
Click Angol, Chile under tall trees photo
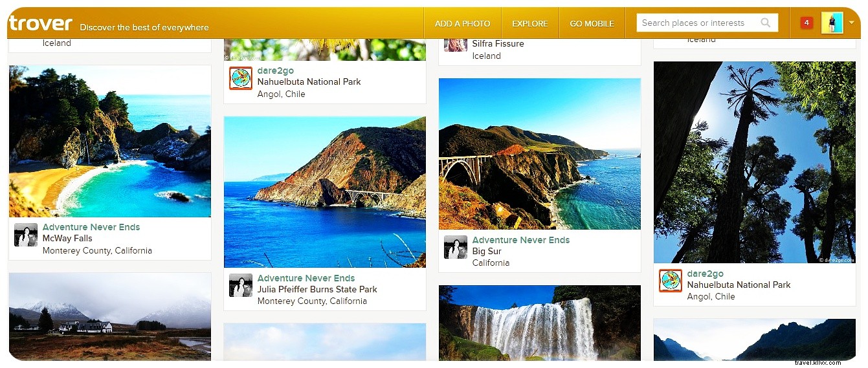point(711,296)
